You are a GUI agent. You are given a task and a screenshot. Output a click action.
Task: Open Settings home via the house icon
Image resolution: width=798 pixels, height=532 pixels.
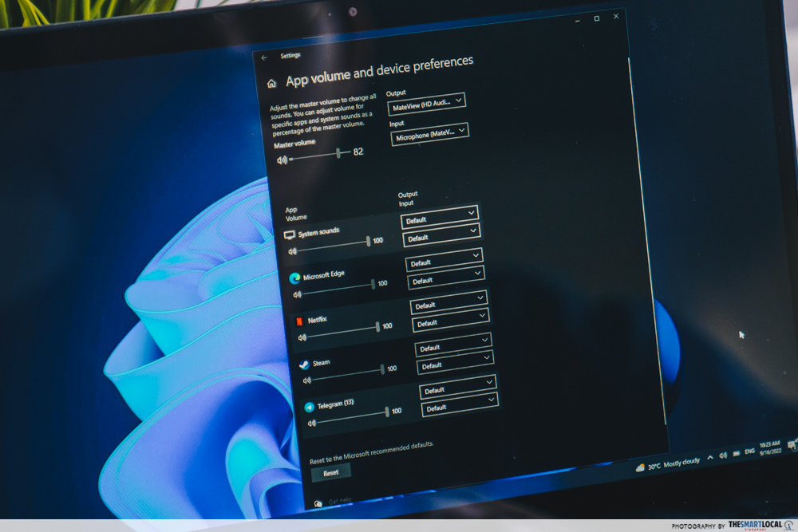click(x=272, y=83)
